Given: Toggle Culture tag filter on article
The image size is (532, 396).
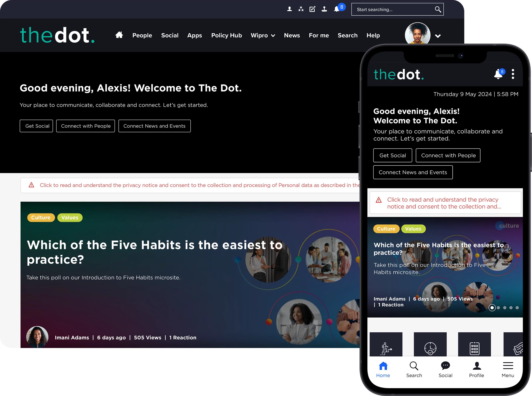Looking at the screenshot, I should click(x=41, y=217).
